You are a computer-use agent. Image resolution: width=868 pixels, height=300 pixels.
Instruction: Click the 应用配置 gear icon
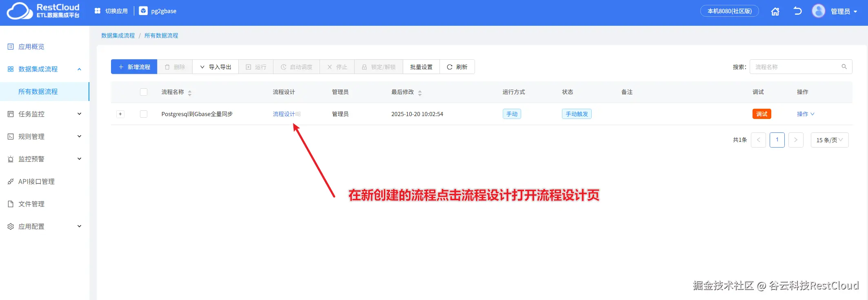(11, 226)
